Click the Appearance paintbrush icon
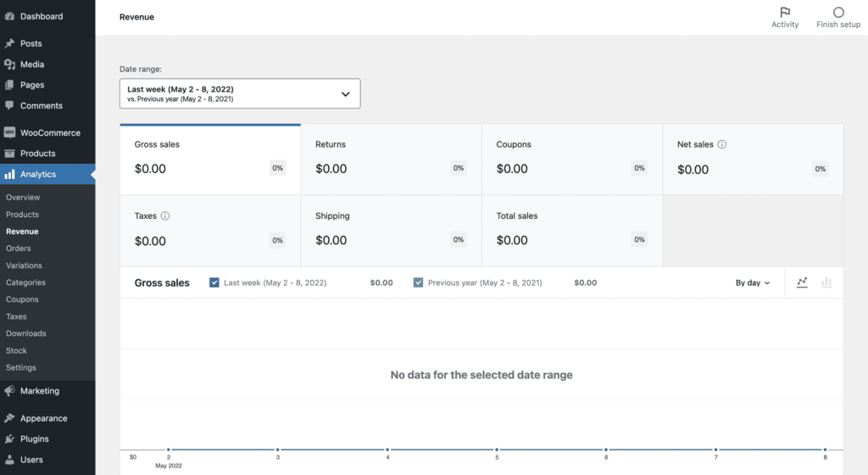The image size is (868, 475). tap(9, 418)
